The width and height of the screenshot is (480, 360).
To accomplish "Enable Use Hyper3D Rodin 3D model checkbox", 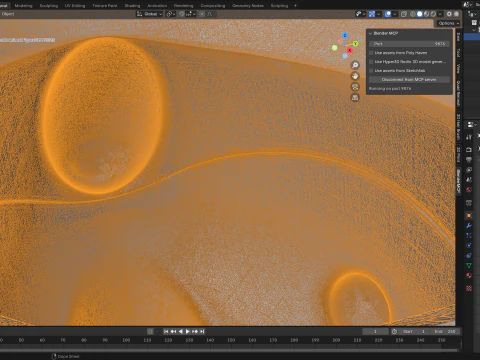I will point(371,62).
